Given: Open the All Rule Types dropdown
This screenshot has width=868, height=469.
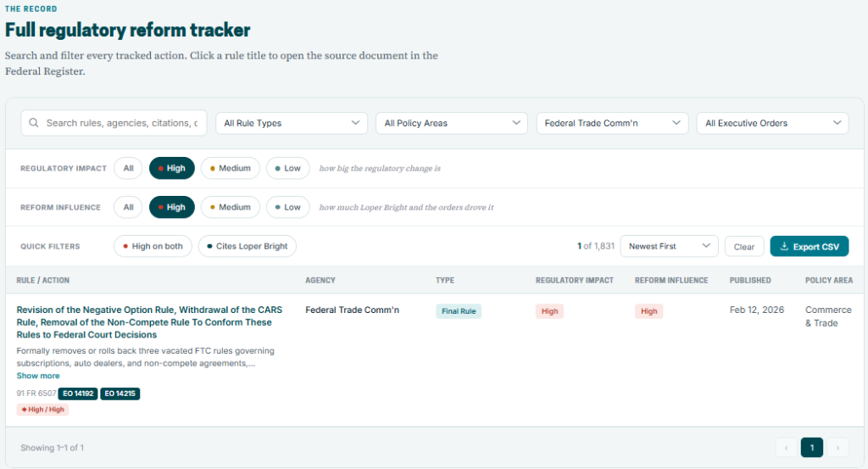Looking at the screenshot, I should click(292, 123).
